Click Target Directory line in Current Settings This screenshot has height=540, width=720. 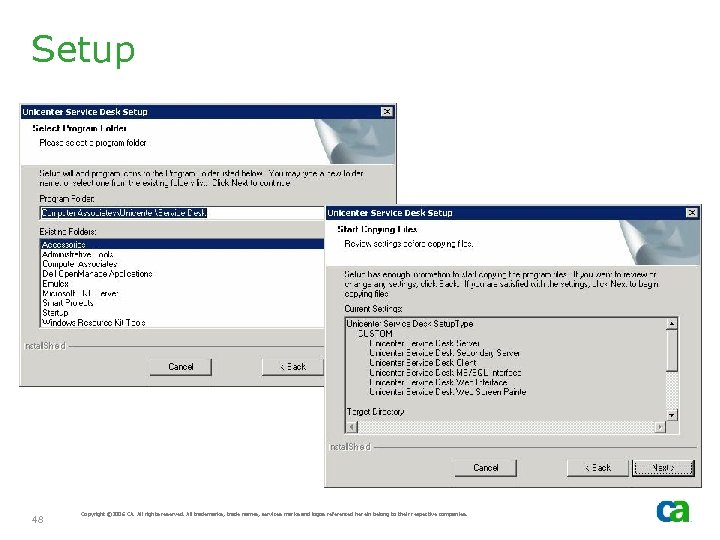[376, 412]
